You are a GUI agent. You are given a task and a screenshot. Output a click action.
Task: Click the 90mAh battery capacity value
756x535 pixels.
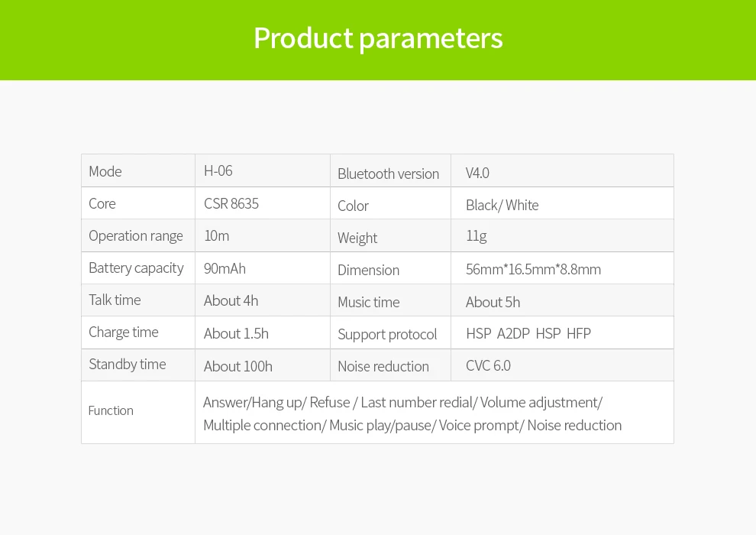225,268
